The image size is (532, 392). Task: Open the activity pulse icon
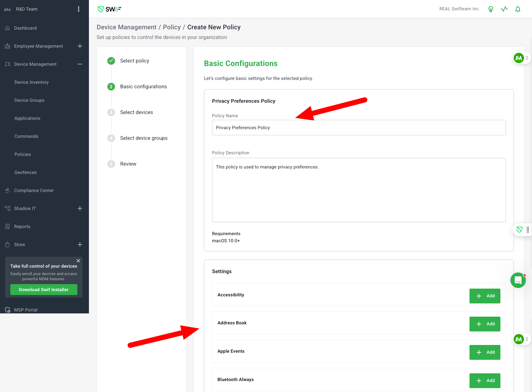[x=504, y=9]
